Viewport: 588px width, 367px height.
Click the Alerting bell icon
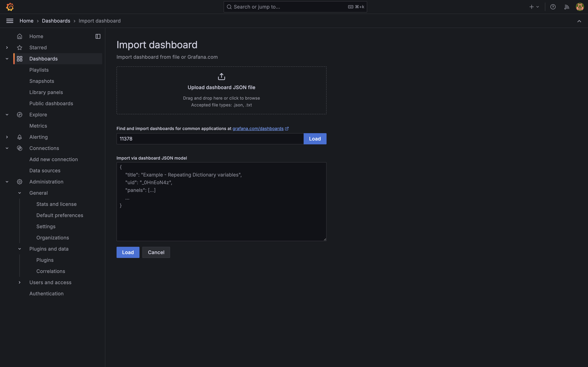[20, 137]
